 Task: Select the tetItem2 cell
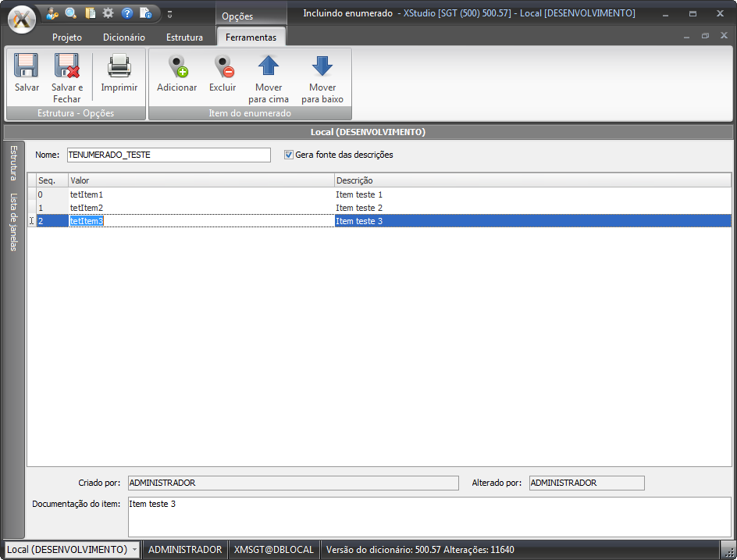[201, 208]
